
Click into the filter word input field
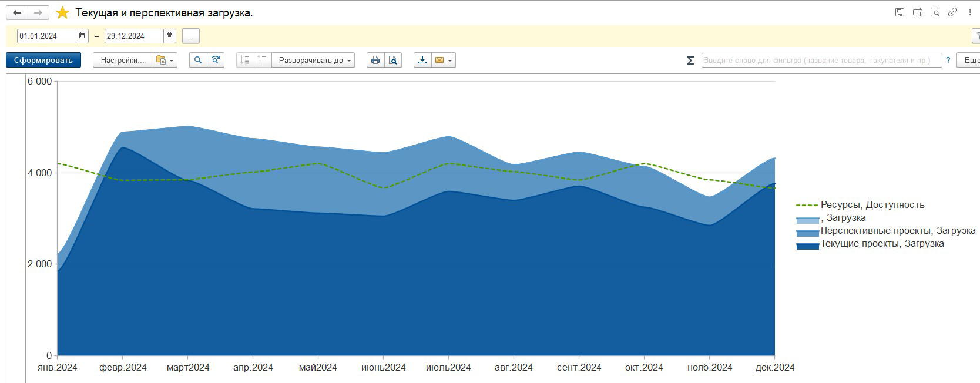(x=821, y=60)
